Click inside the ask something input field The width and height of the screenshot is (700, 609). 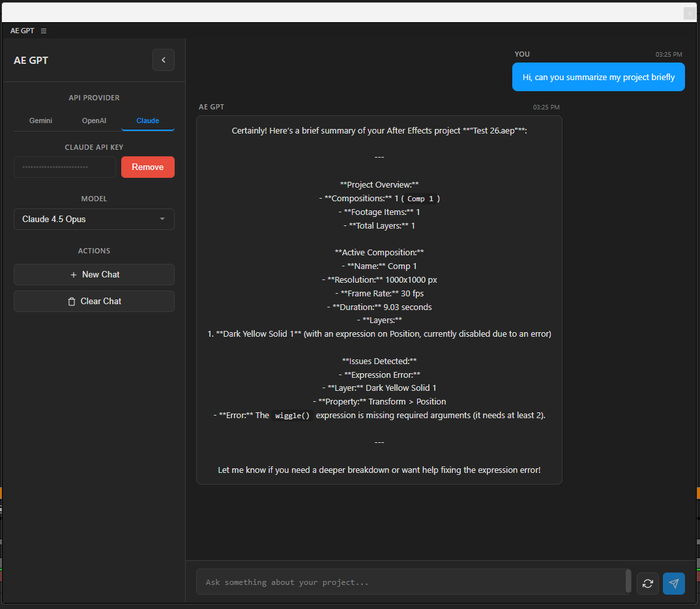tap(412, 582)
